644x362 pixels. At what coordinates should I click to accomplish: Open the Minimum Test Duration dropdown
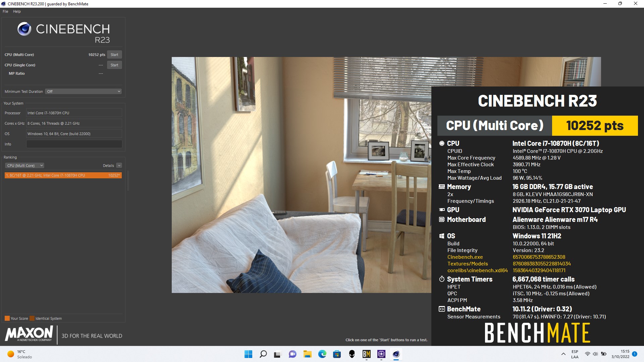click(83, 92)
